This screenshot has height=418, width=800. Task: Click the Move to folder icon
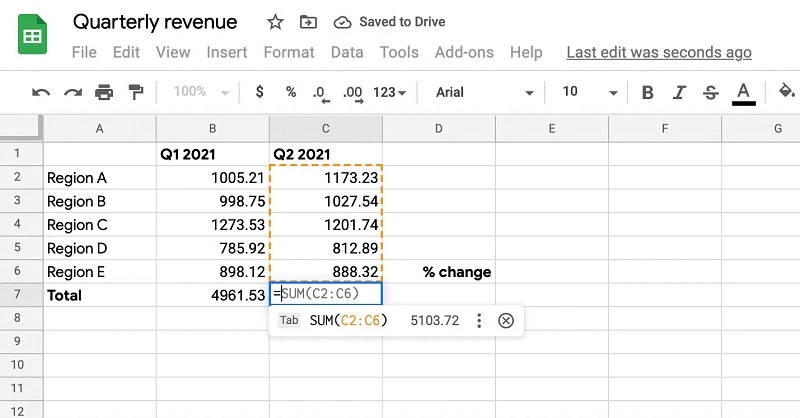(308, 22)
